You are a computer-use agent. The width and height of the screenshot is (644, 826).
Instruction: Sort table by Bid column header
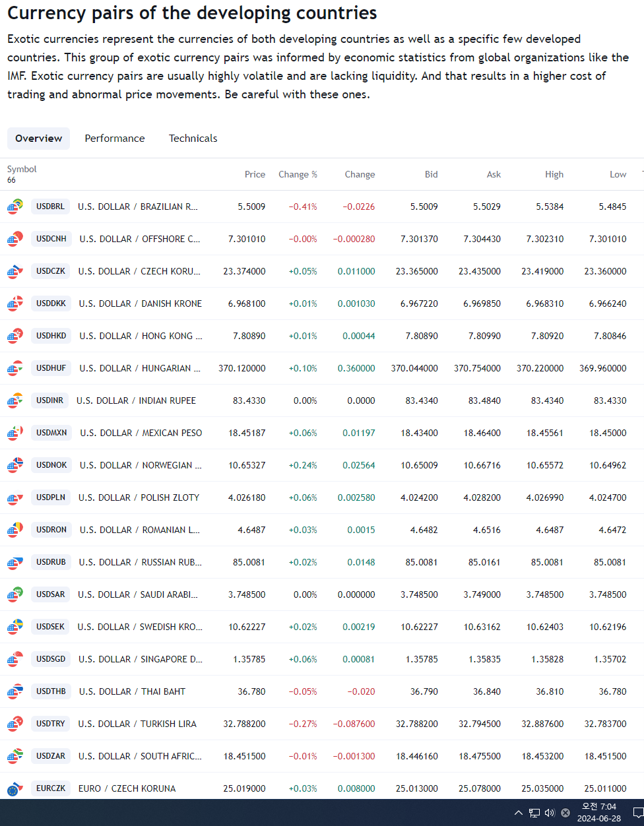[431, 174]
